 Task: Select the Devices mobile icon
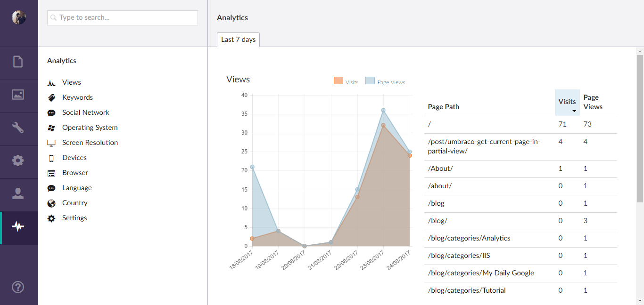click(51, 157)
